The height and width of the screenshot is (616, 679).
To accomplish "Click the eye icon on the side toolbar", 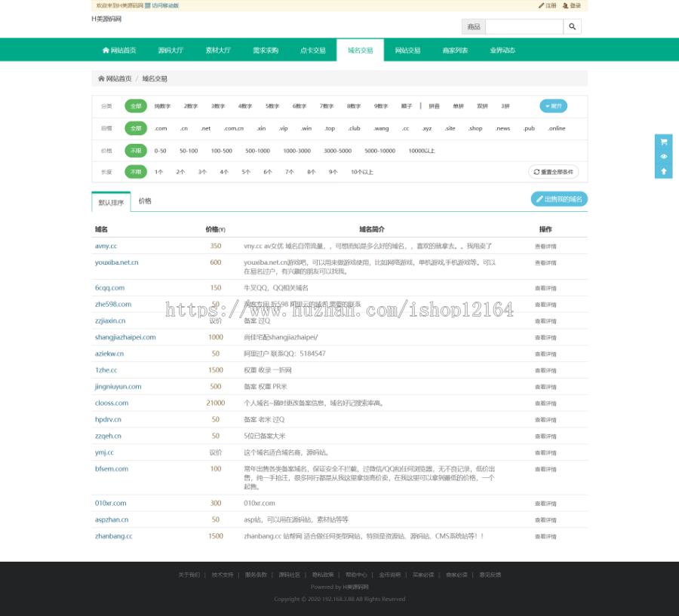I will pos(663,156).
